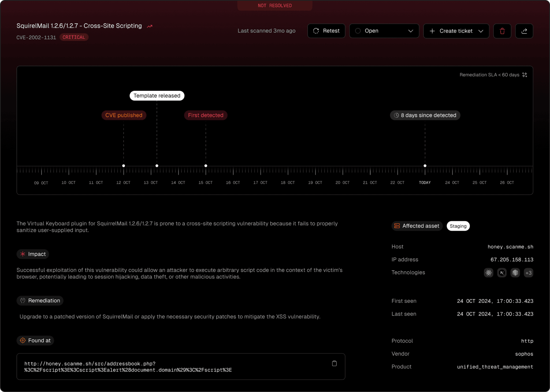Image resolution: width=550 pixels, height=392 pixels.
Task: Open the Node.js technology icon
Action: [x=515, y=273]
